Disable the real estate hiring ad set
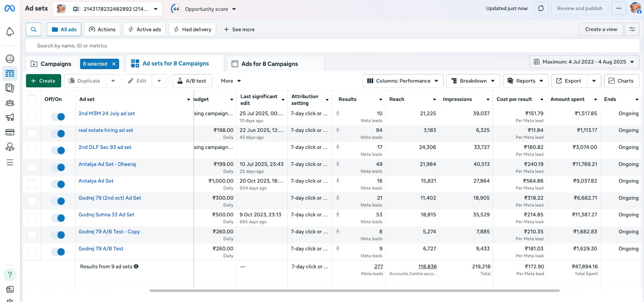The image size is (644, 302). (58, 134)
